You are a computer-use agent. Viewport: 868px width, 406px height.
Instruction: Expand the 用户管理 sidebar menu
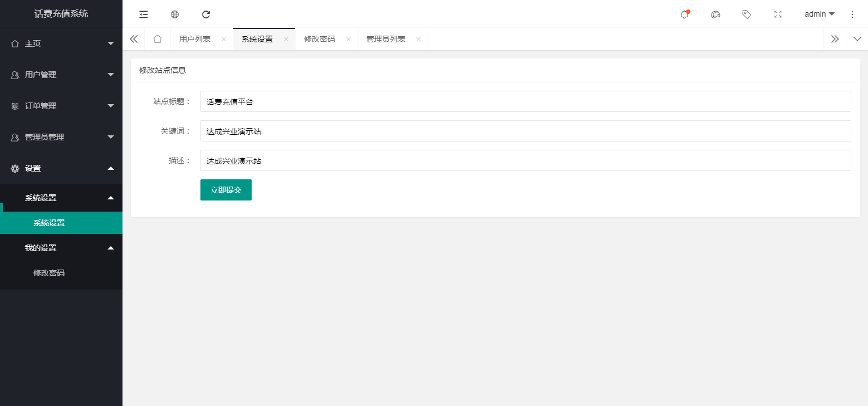click(61, 75)
